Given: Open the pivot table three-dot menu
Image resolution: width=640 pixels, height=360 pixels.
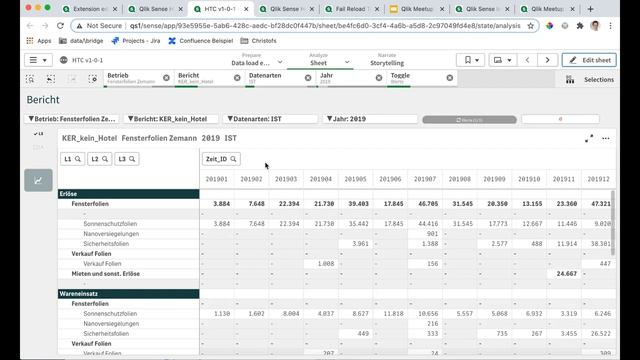Looking at the screenshot, I should pyautogui.click(x=606, y=139).
